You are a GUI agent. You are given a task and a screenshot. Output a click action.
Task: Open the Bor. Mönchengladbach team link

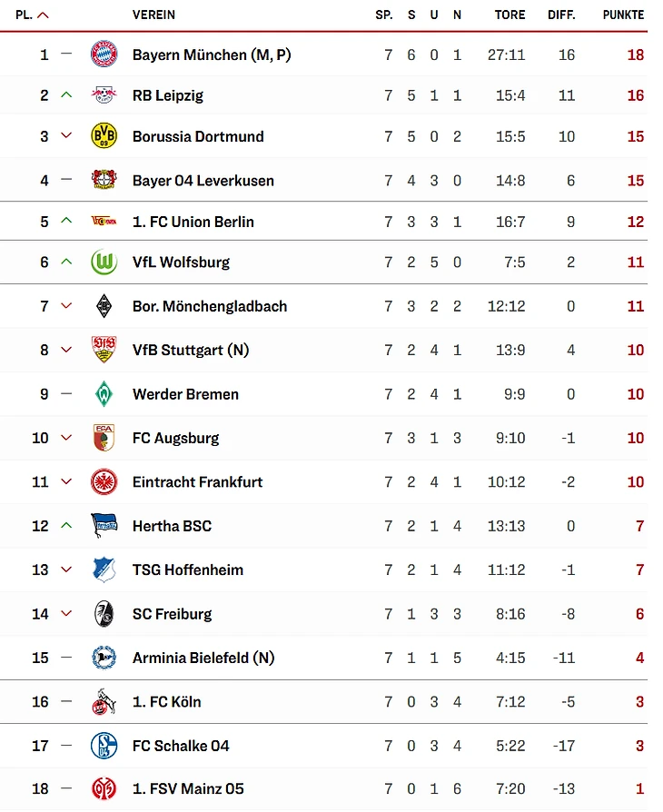(210, 306)
